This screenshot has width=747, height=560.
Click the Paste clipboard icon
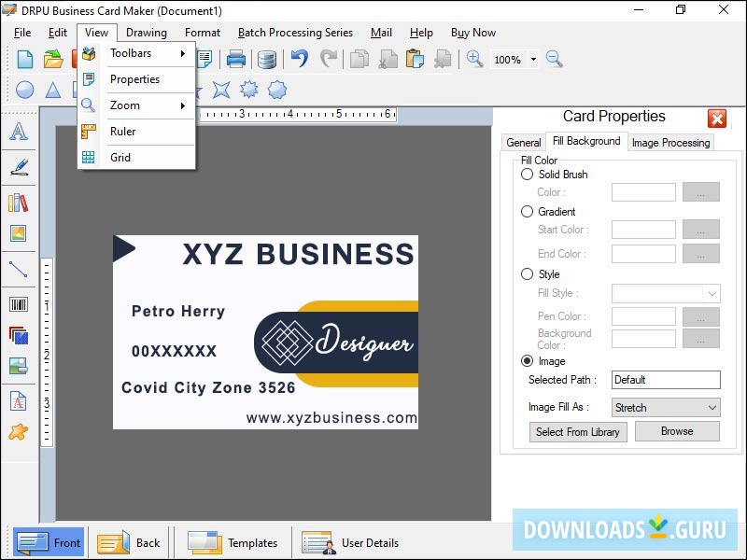[x=415, y=60]
